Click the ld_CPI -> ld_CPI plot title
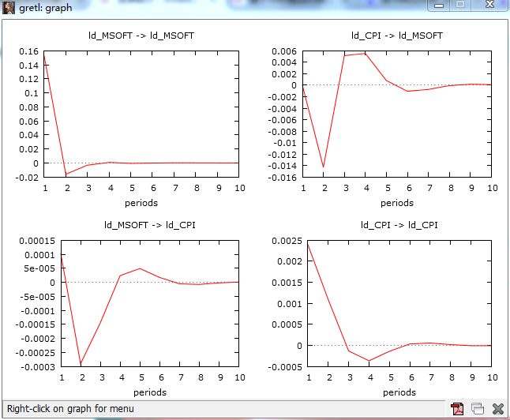 coord(399,225)
